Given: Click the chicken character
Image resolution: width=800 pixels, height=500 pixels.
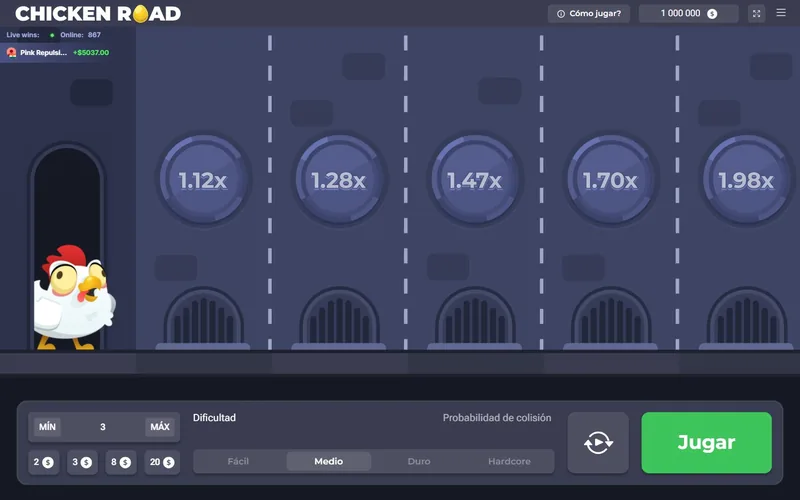Looking at the screenshot, I should pos(73,298).
